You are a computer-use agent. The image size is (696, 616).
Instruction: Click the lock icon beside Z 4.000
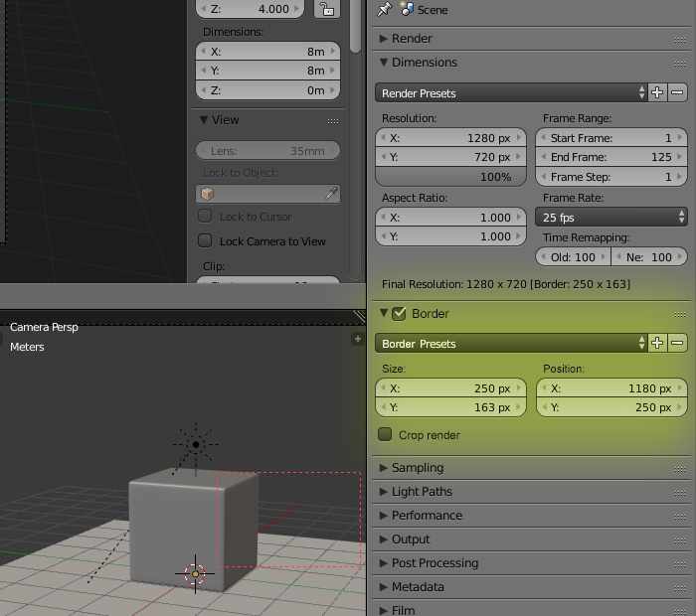pos(327,9)
